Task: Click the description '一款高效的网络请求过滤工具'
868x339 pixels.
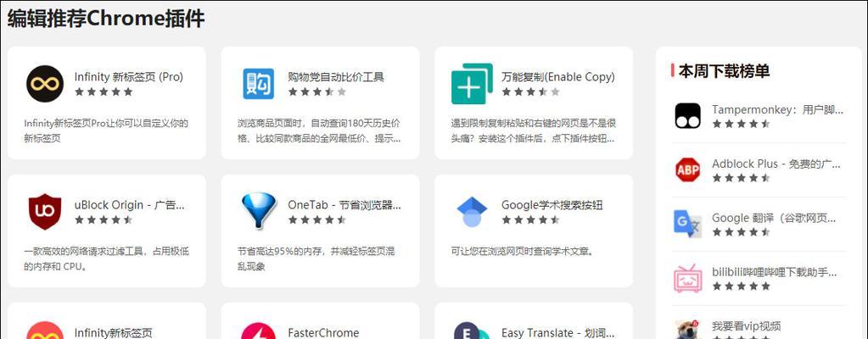Action: coord(106,258)
